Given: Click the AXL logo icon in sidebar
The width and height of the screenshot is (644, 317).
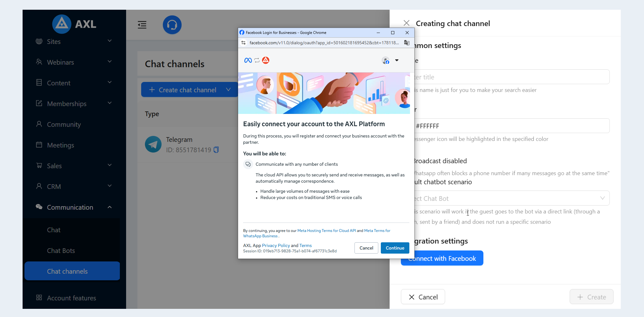Looking at the screenshot, I should [x=61, y=24].
